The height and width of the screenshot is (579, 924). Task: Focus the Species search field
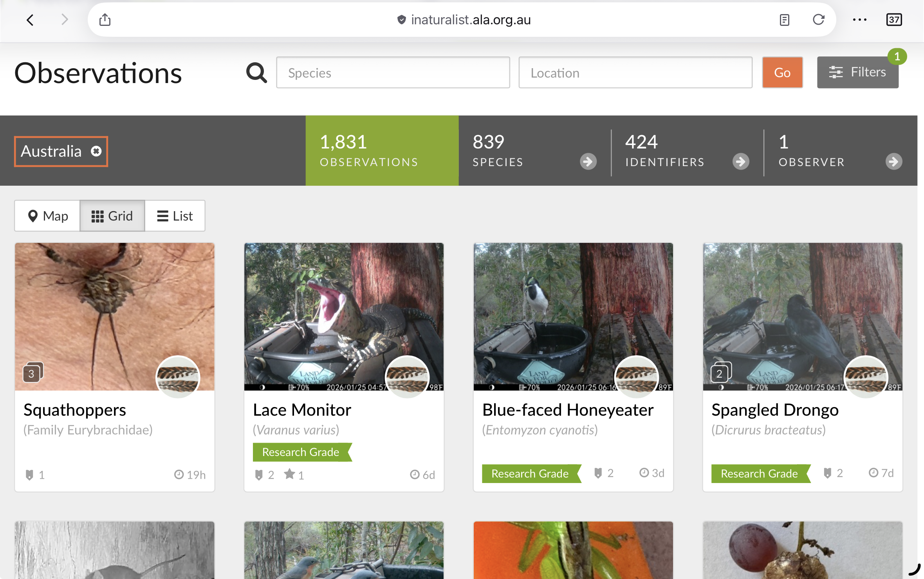coord(393,72)
